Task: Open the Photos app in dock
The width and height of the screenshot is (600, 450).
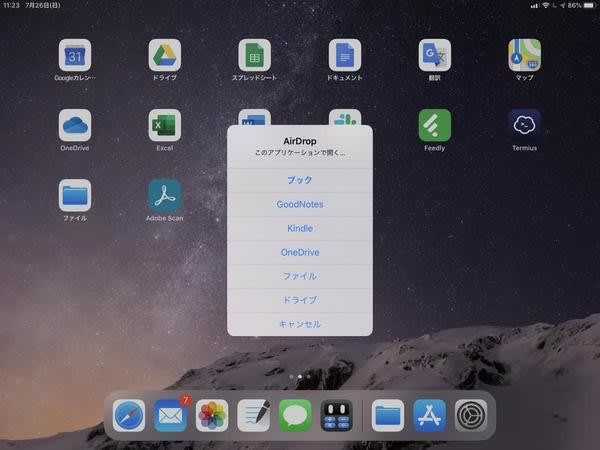Action: 212,416
